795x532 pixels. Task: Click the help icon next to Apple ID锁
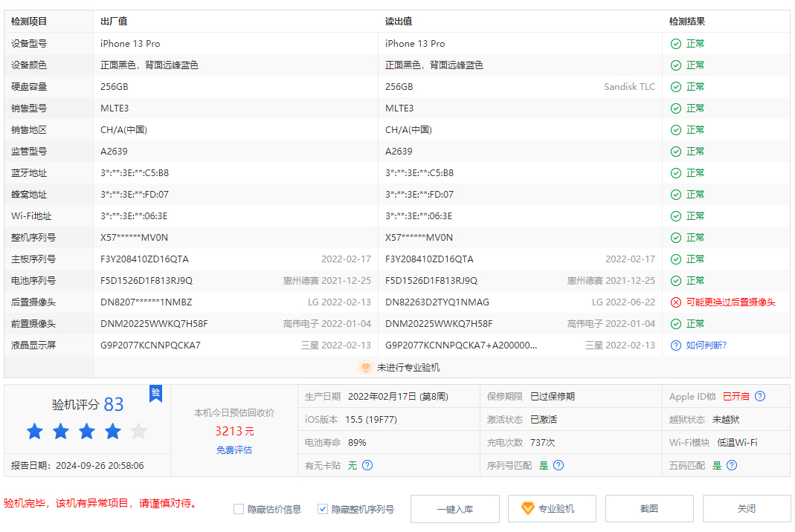(x=760, y=396)
